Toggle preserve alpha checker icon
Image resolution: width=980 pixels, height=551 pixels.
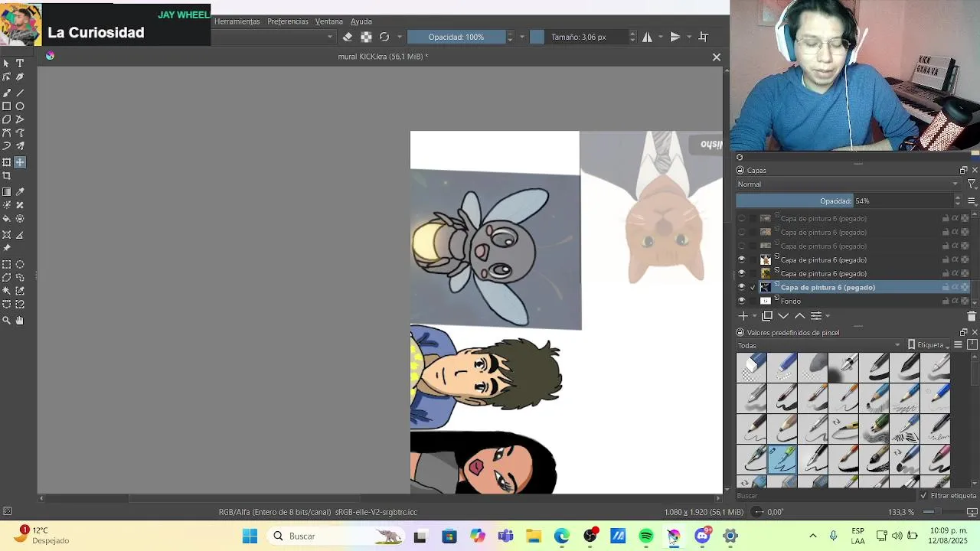[366, 37]
